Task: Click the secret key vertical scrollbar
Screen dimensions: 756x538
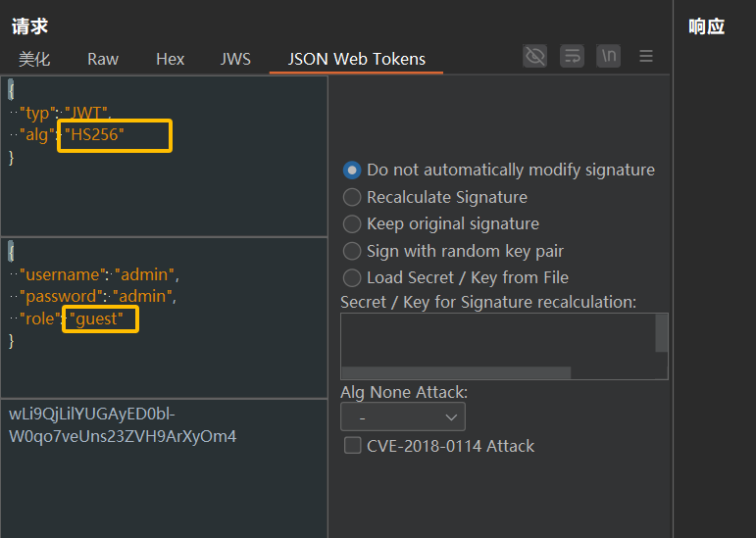Action: [x=662, y=333]
